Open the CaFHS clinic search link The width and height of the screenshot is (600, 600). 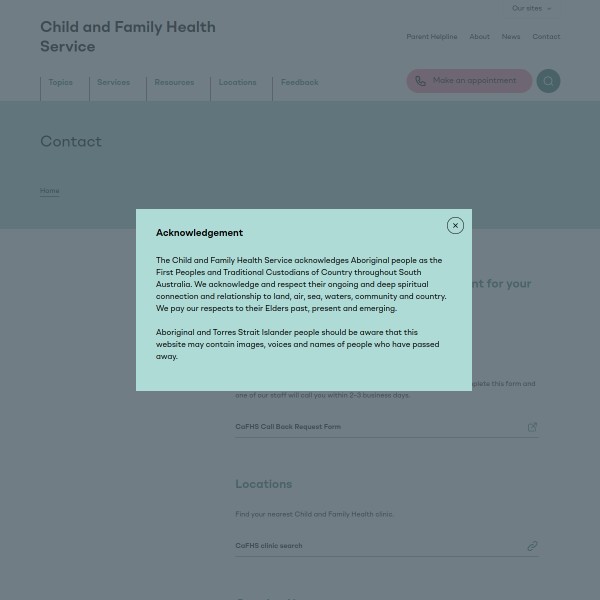[268, 546]
